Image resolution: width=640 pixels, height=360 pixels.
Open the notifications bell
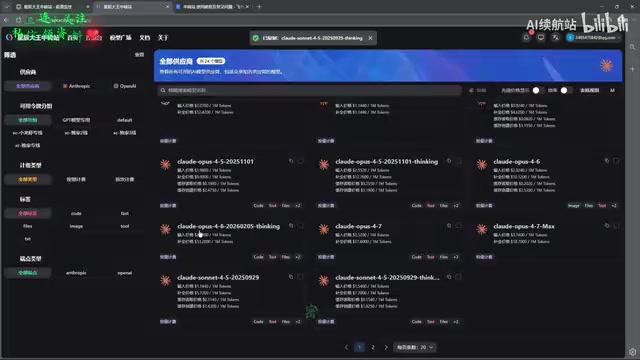pos(527,38)
